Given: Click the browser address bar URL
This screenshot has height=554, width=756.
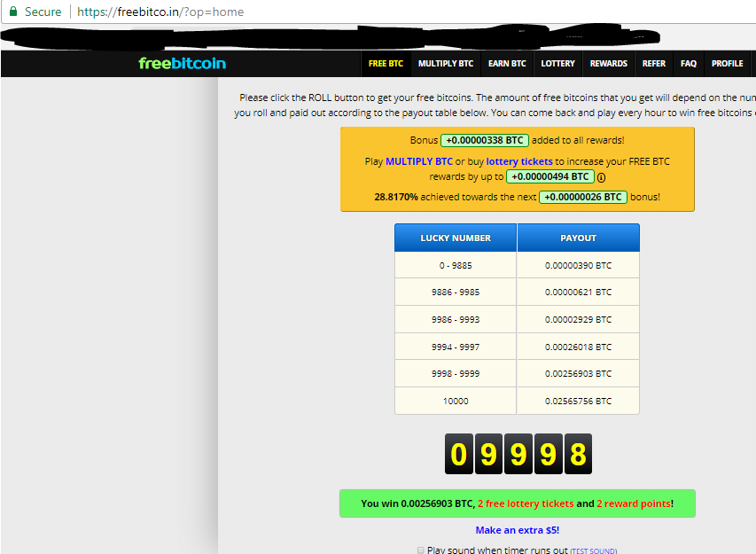Looking at the screenshot, I should 160,12.
